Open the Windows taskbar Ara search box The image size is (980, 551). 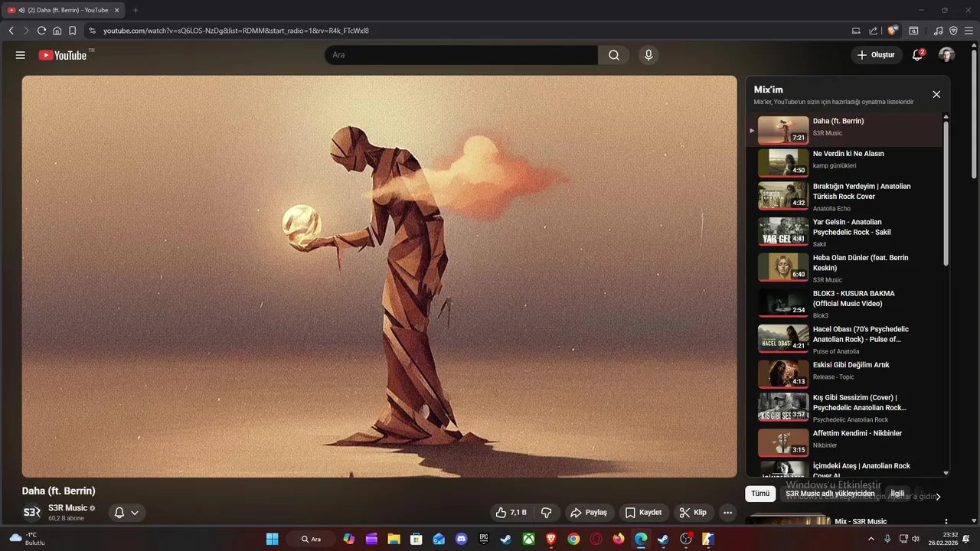[311, 539]
